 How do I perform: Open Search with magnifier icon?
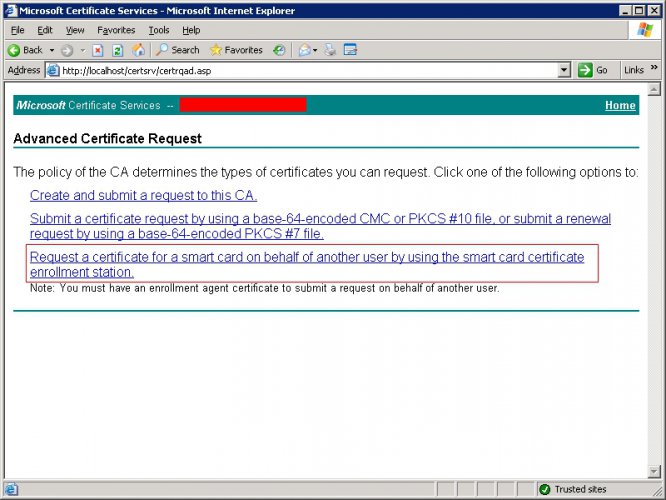pos(162,50)
